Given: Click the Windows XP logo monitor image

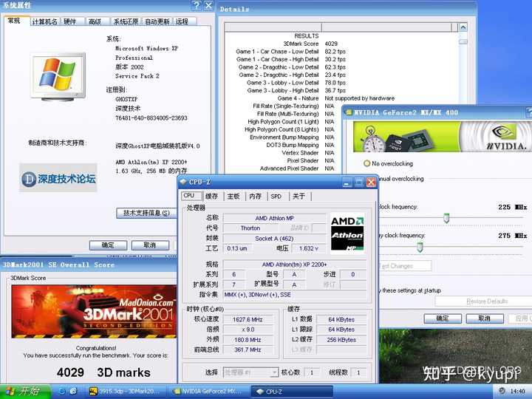Looking at the screenshot, I should point(58,76).
